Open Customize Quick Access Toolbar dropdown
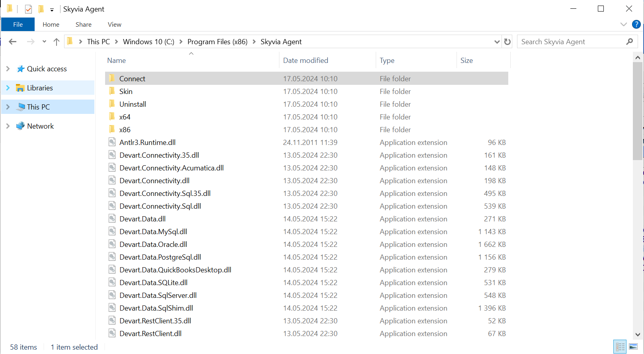This screenshot has width=644, height=354. pyautogui.click(x=52, y=10)
